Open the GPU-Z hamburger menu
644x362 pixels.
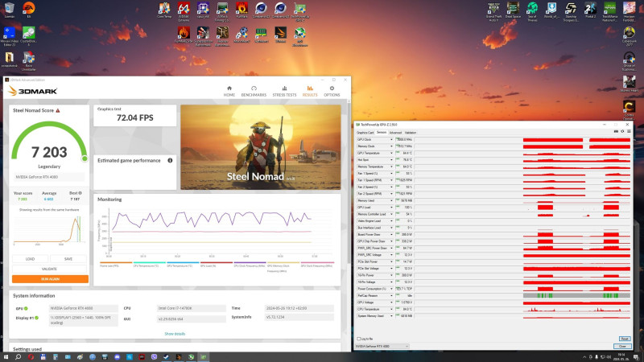click(629, 131)
